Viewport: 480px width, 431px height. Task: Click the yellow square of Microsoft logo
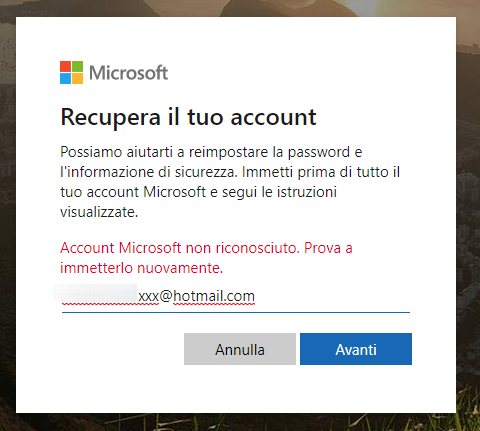[x=77, y=78]
